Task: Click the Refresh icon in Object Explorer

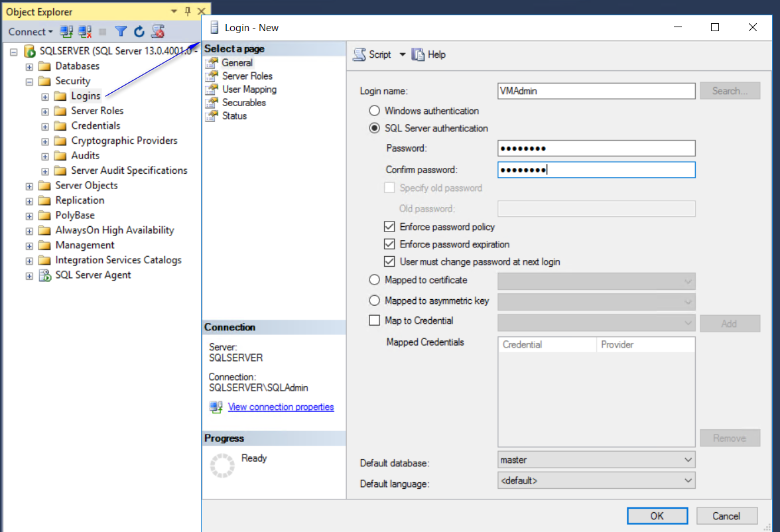Action: (x=139, y=32)
